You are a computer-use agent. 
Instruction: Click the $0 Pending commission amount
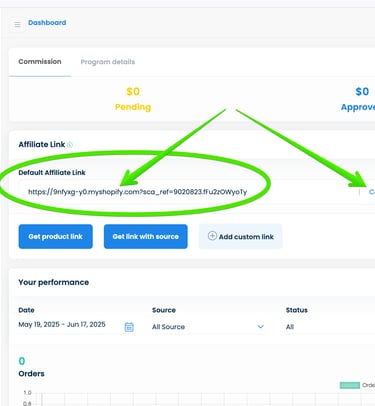[x=133, y=92]
